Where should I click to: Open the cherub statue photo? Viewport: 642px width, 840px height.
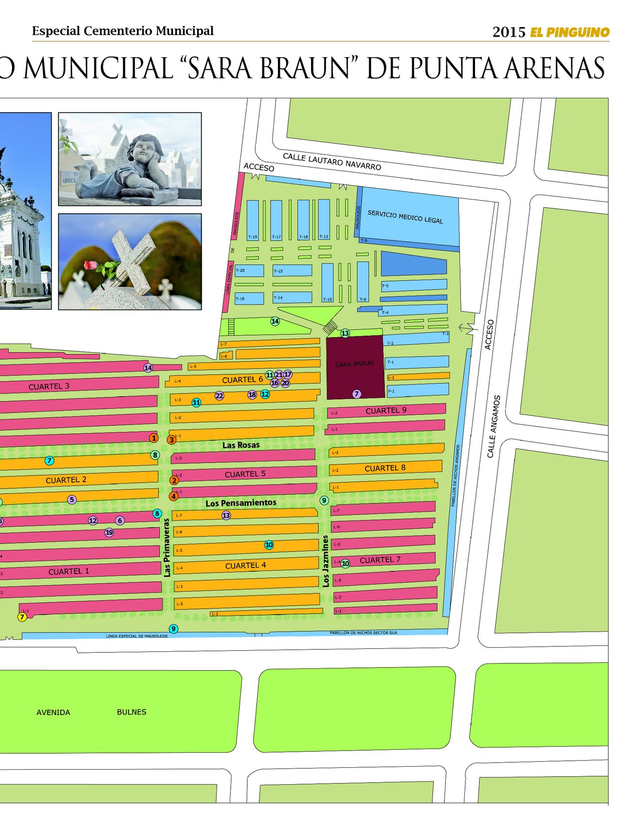pyautogui.click(x=130, y=159)
